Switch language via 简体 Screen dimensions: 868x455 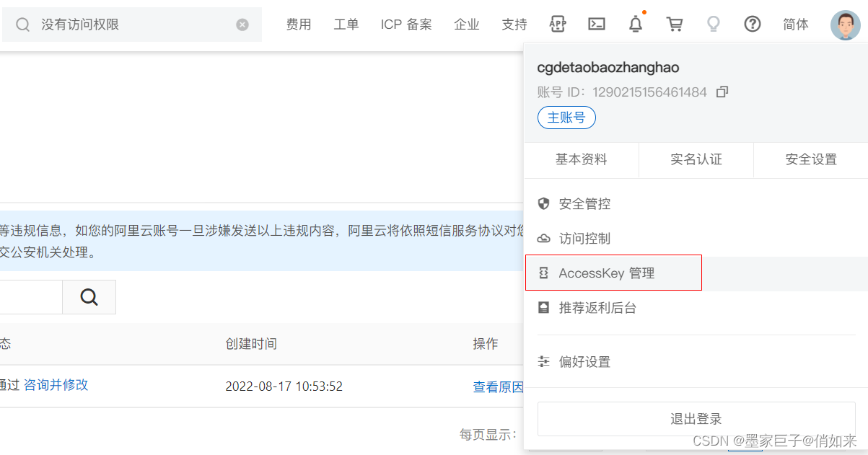click(x=796, y=25)
